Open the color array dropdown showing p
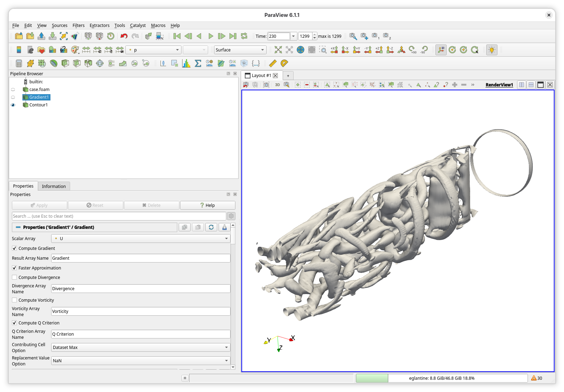 pos(154,50)
